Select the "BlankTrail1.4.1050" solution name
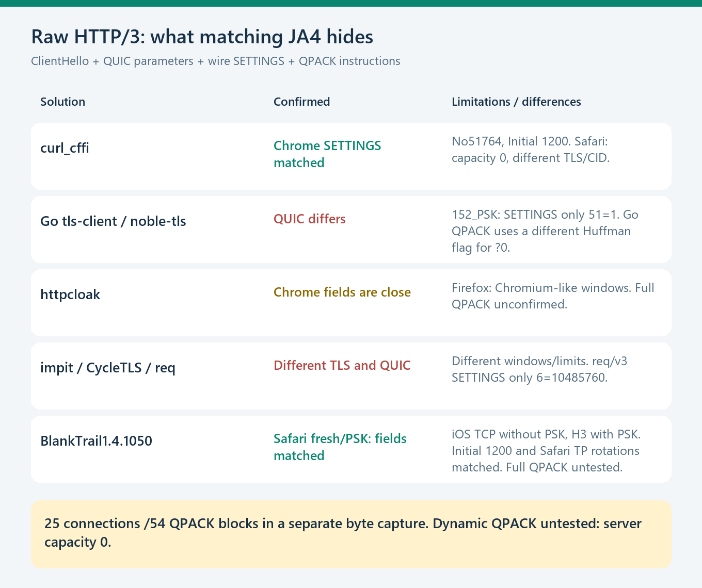Image resolution: width=702 pixels, height=588 pixels. [x=97, y=441]
